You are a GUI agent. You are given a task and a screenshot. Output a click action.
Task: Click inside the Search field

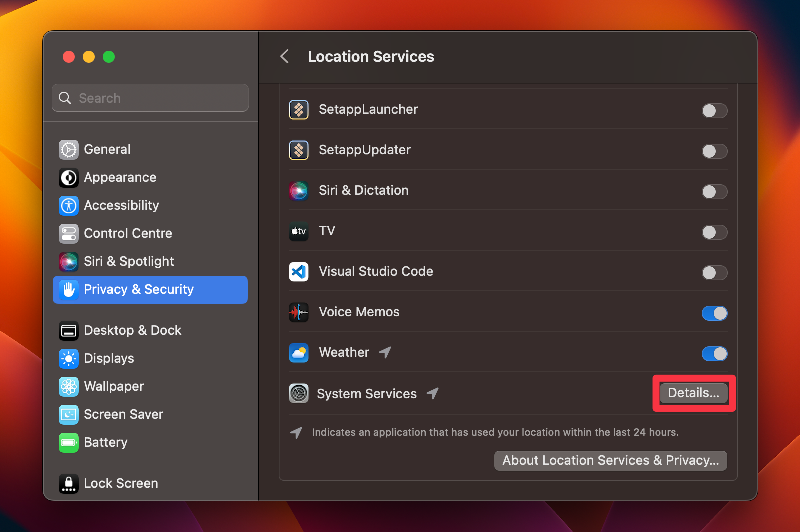(x=150, y=98)
